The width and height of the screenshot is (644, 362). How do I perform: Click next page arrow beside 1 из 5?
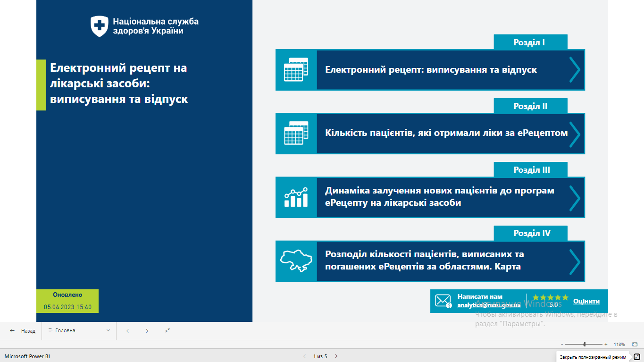tap(336, 356)
